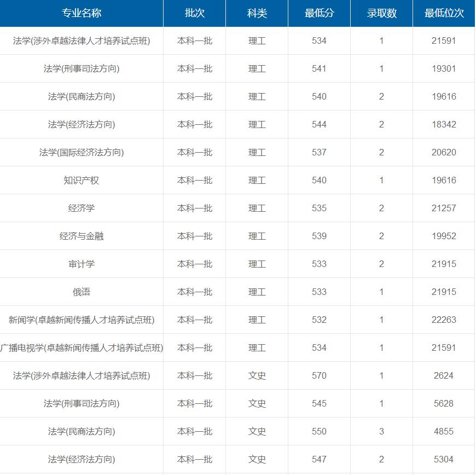
Task: Click the 科类 column header
Action: click(x=256, y=13)
